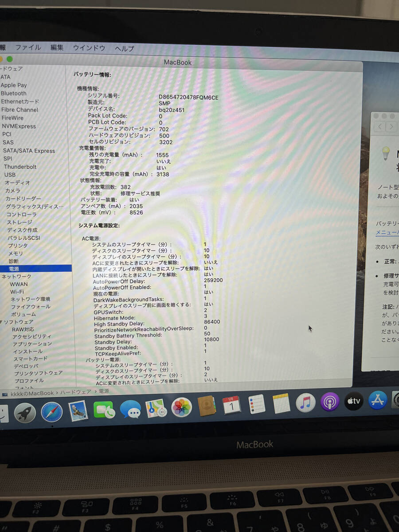The height and width of the screenshot is (532, 399).
Task: Click ハードウェア in the path bar
Action: point(75,392)
